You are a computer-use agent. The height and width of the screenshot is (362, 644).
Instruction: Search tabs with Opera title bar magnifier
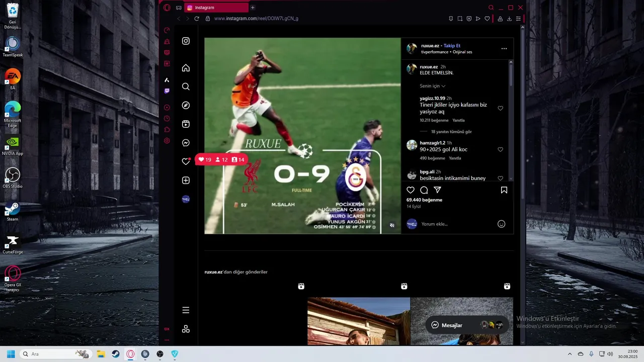(491, 8)
